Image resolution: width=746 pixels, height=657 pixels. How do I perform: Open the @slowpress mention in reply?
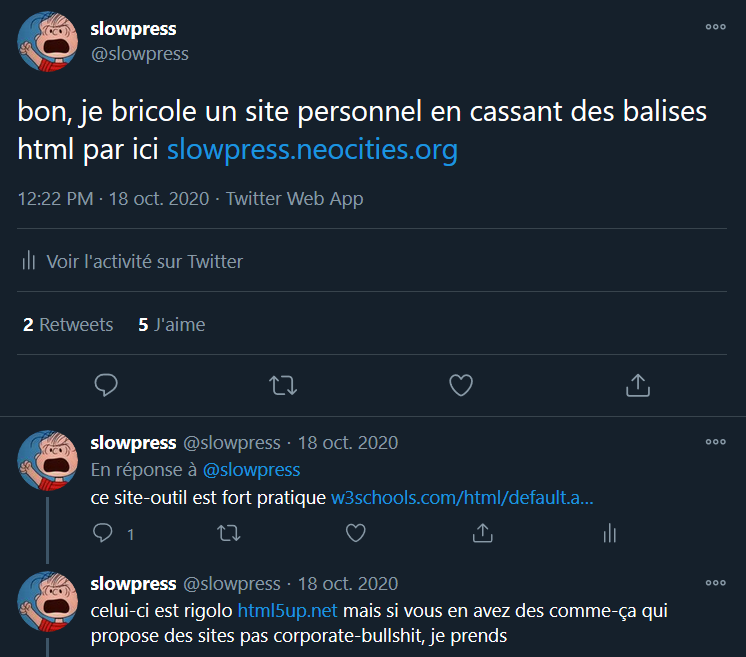tap(251, 469)
